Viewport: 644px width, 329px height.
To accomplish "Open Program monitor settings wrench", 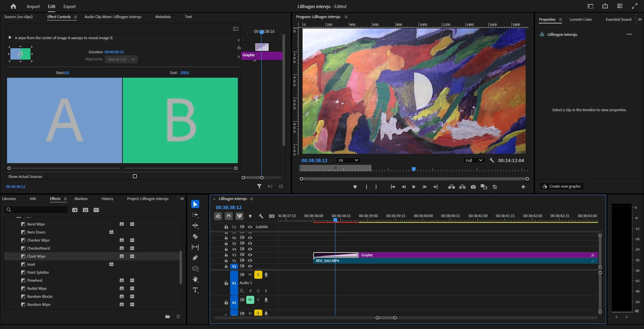I will (492, 160).
